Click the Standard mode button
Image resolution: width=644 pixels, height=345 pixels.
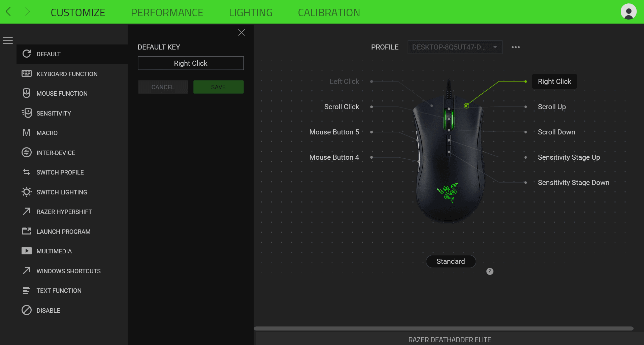(x=451, y=261)
